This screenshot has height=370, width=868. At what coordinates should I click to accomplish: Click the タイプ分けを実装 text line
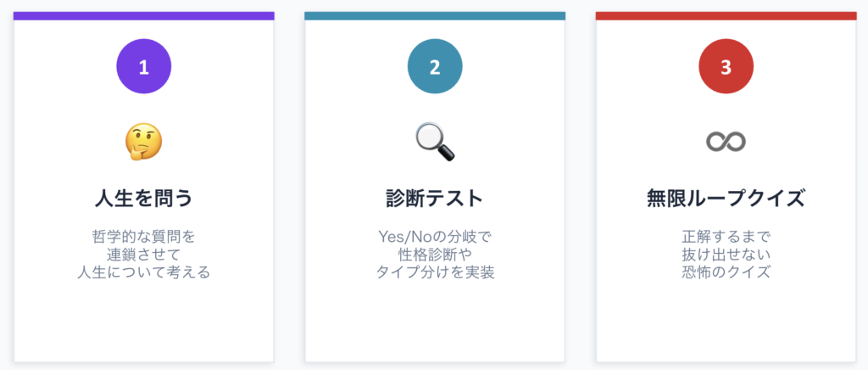click(435, 272)
